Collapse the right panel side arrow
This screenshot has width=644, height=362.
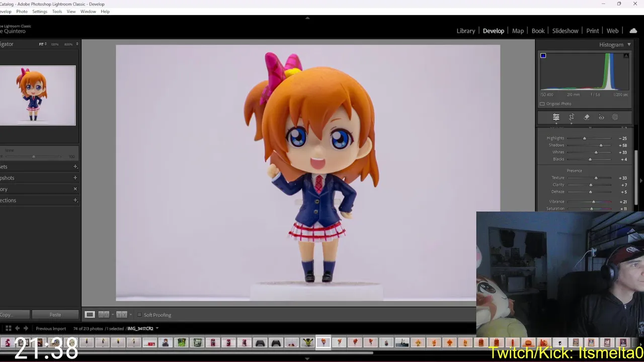coord(641,181)
